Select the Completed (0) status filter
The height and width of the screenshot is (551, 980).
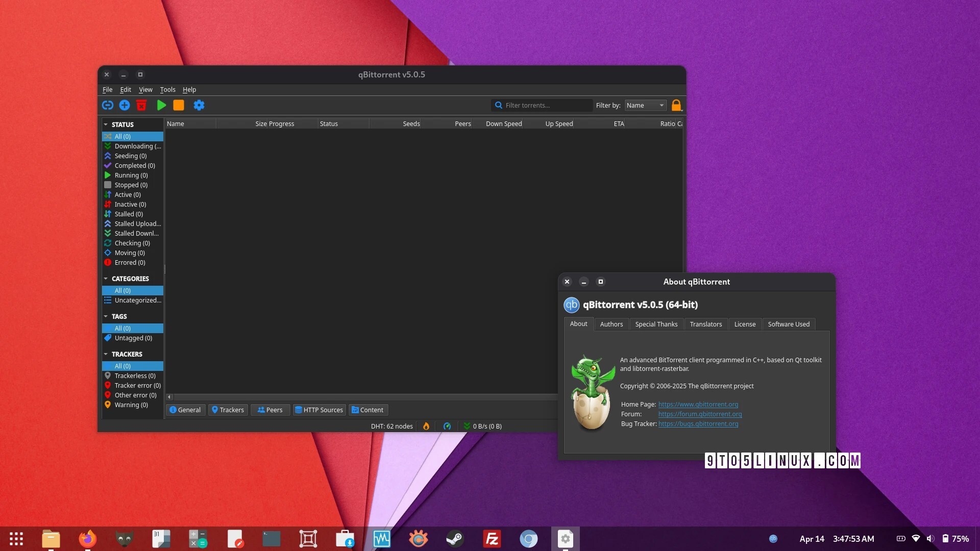click(x=133, y=165)
